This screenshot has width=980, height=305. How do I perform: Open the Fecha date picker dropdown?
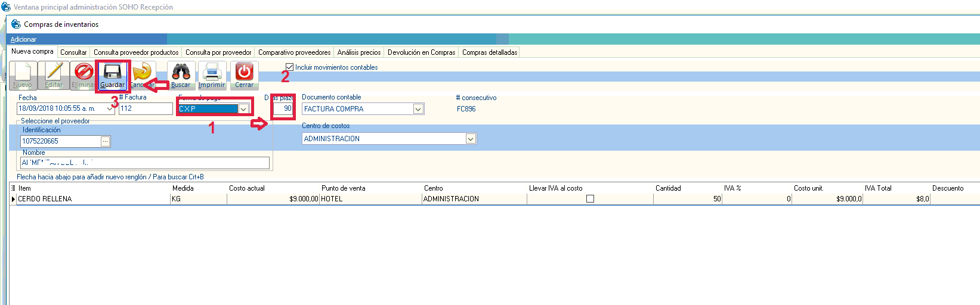[110, 109]
